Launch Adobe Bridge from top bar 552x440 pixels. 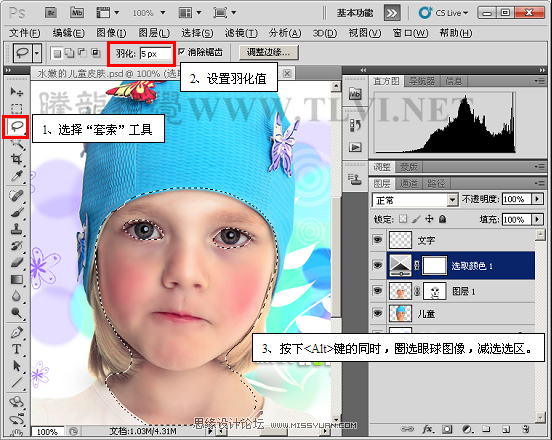[51, 13]
